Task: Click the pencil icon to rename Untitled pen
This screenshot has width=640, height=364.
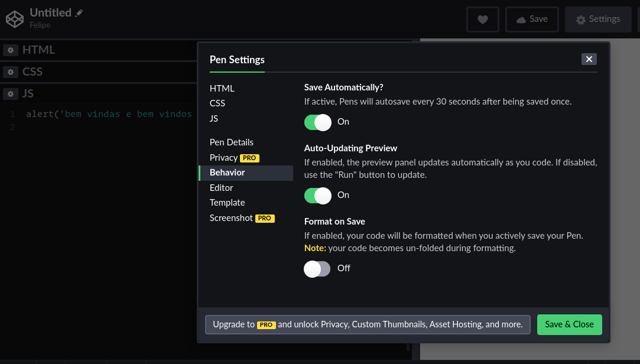Action: [x=78, y=11]
